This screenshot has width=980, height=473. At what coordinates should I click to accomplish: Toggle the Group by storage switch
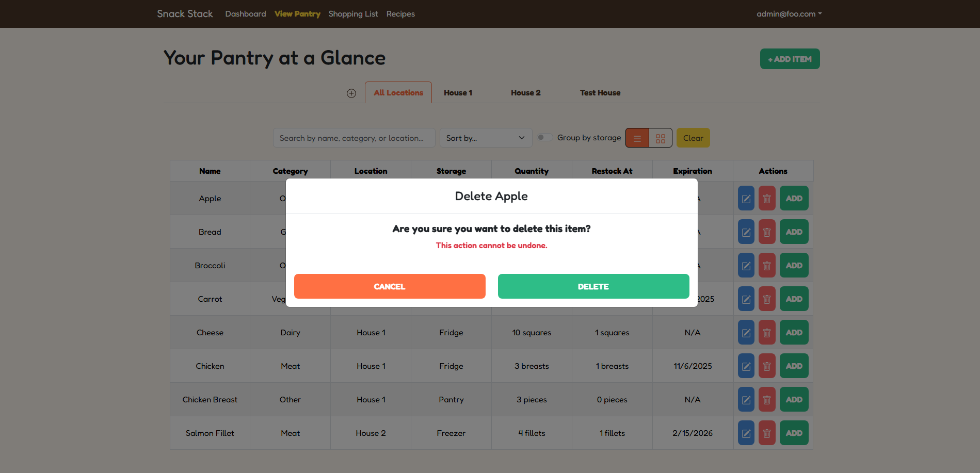coord(544,138)
